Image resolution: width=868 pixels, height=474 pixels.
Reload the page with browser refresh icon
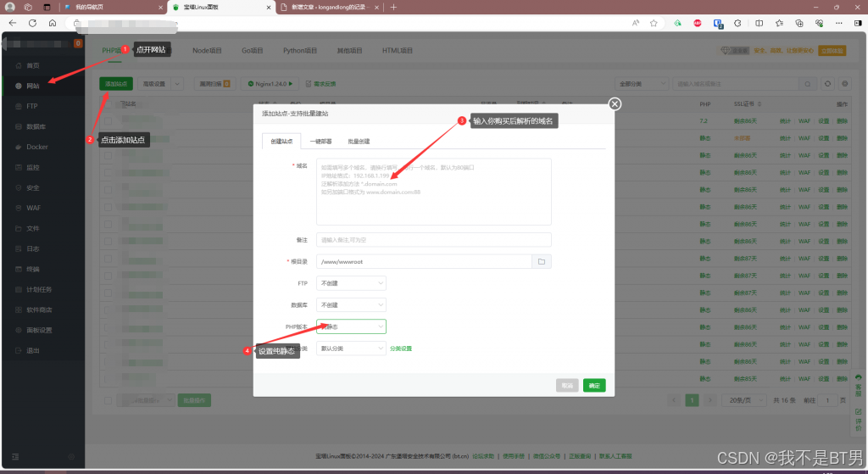(x=33, y=23)
